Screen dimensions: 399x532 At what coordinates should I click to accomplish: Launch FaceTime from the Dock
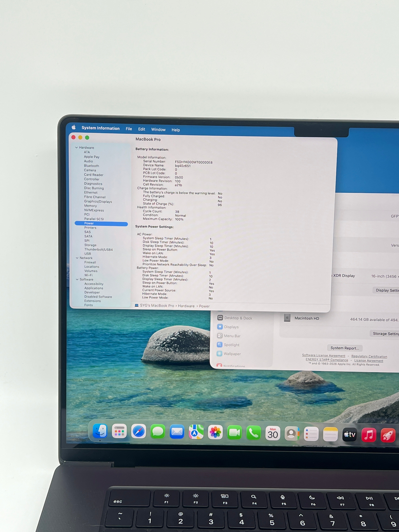point(234,432)
